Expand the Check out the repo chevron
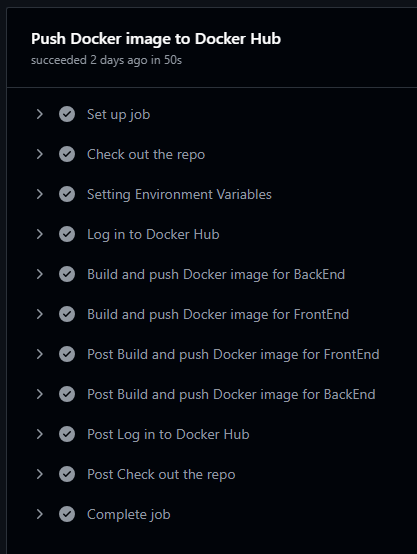 tap(40, 154)
